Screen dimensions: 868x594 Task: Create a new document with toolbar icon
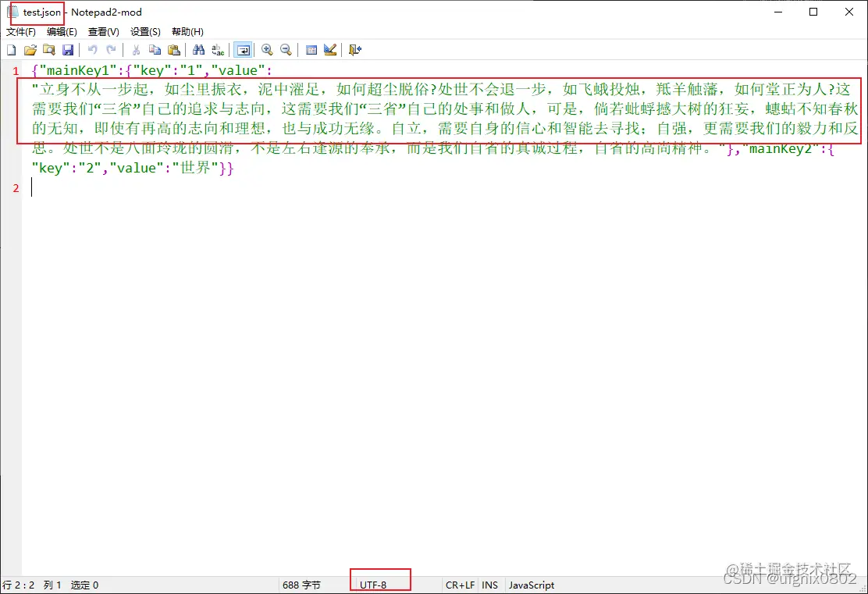(x=11, y=51)
